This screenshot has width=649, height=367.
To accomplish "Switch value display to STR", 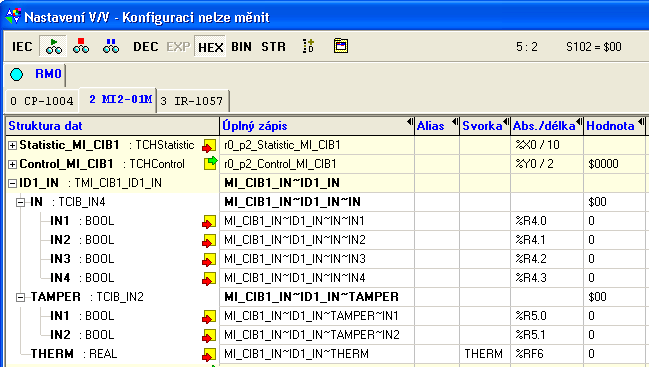I will (x=273, y=46).
